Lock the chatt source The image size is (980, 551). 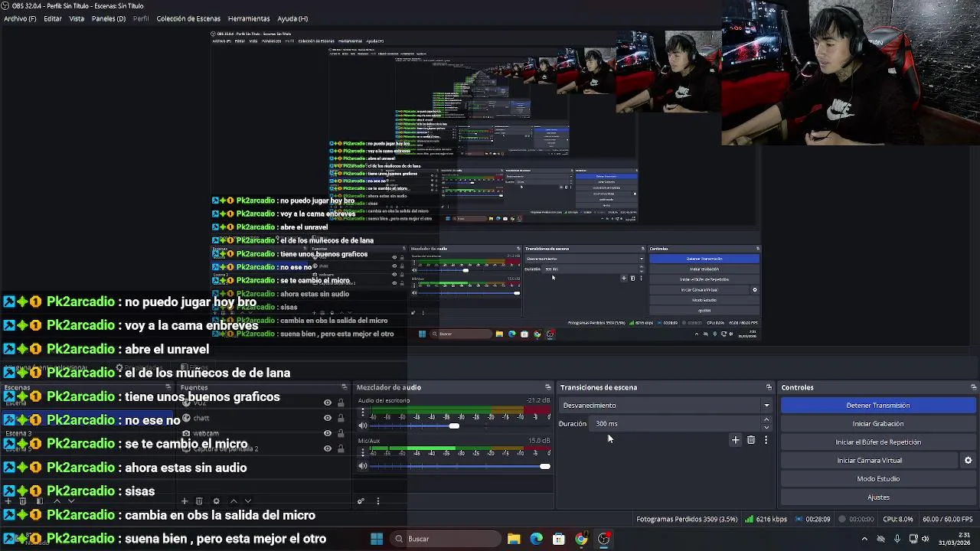pos(341,418)
